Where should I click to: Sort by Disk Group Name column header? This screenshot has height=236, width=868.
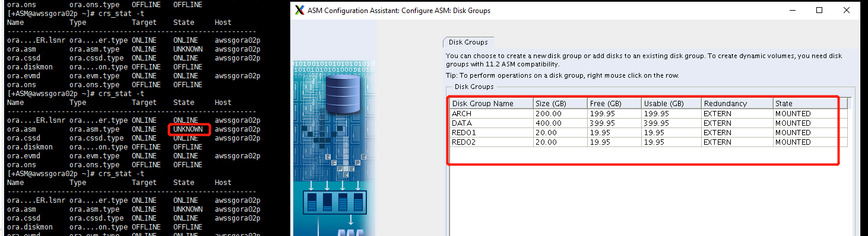click(491, 103)
